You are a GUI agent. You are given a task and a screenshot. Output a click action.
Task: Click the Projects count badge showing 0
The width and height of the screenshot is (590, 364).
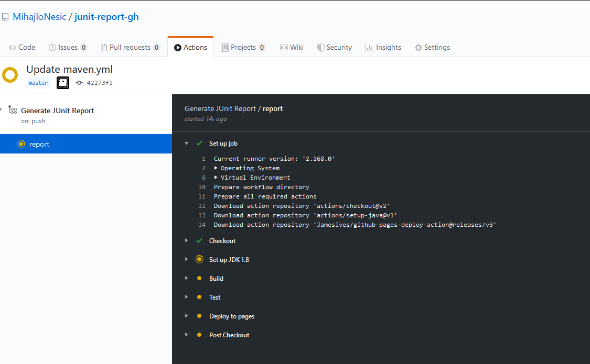(x=262, y=47)
